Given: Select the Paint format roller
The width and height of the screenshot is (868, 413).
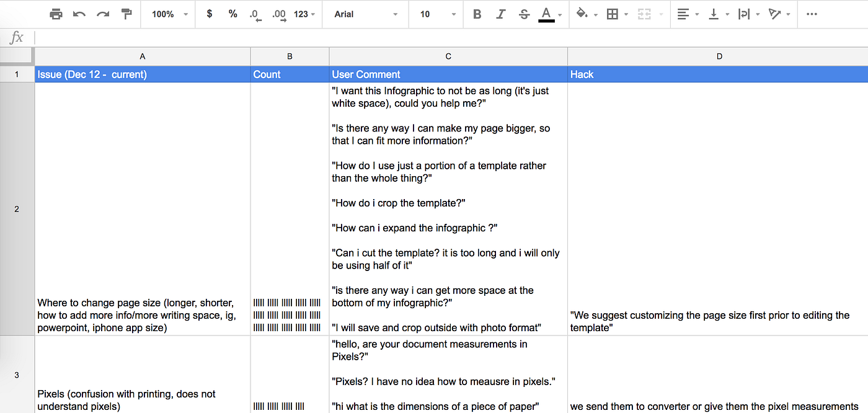Looking at the screenshot, I should (x=126, y=14).
